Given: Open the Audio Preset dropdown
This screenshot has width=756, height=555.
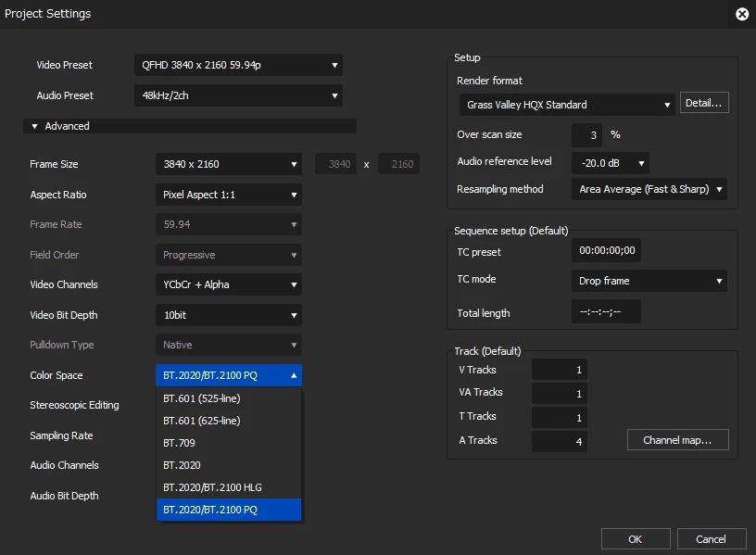Looking at the screenshot, I should point(238,95).
